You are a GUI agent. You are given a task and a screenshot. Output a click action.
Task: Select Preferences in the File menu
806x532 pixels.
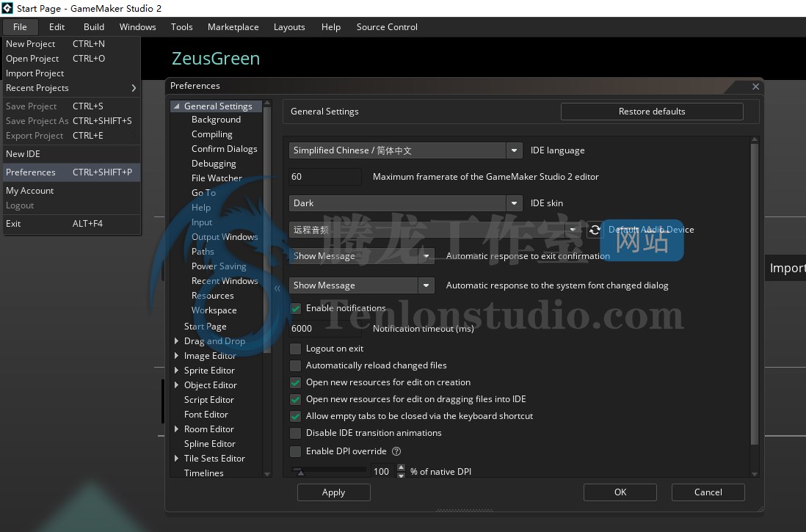click(x=71, y=172)
